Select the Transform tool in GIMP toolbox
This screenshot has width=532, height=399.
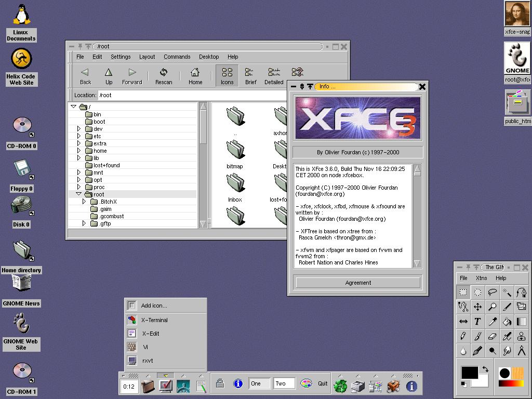click(x=522, y=307)
